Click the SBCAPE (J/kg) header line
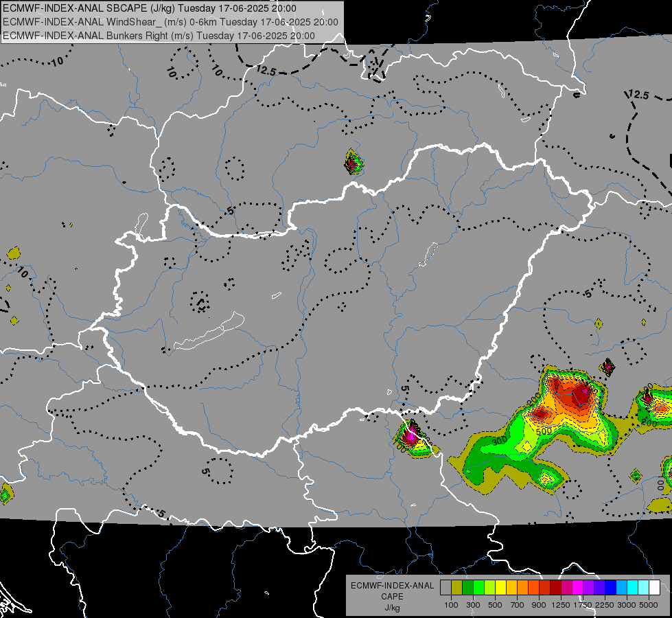 (149, 8)
